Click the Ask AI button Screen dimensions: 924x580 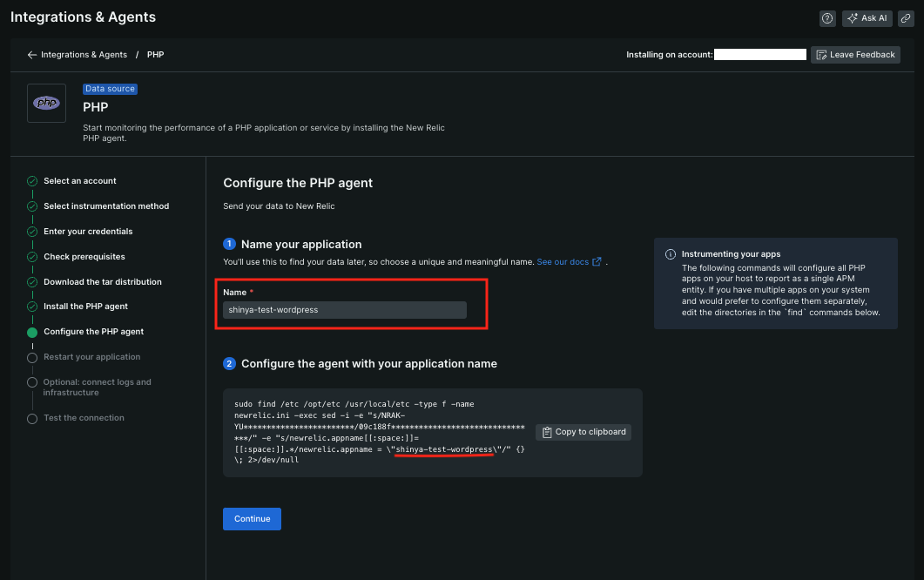(x=867, y=18)
